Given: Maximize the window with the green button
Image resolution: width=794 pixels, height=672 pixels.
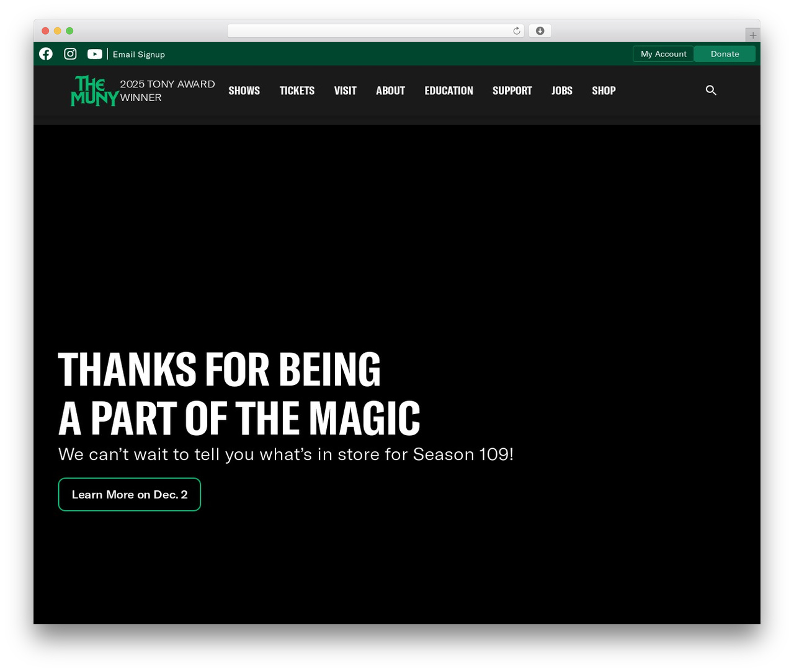Looking at the screenshot, I should click(x=69, y=31).
